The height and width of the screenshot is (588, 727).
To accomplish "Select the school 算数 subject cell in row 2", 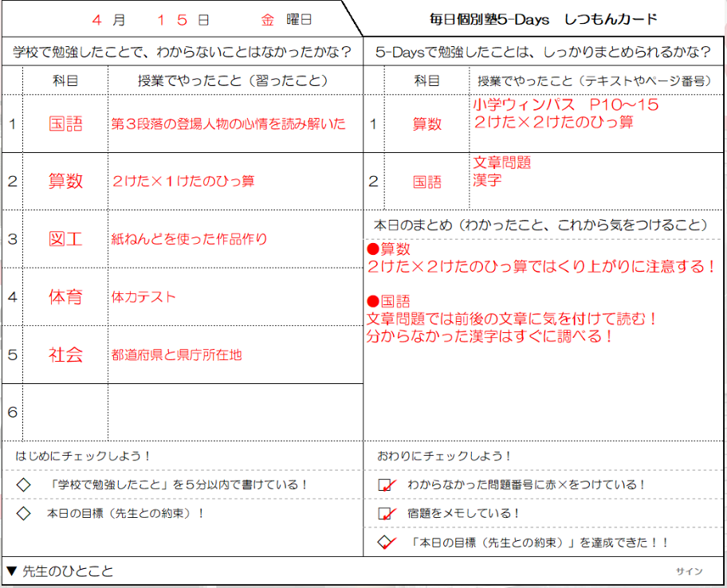I will coord(65,181).
